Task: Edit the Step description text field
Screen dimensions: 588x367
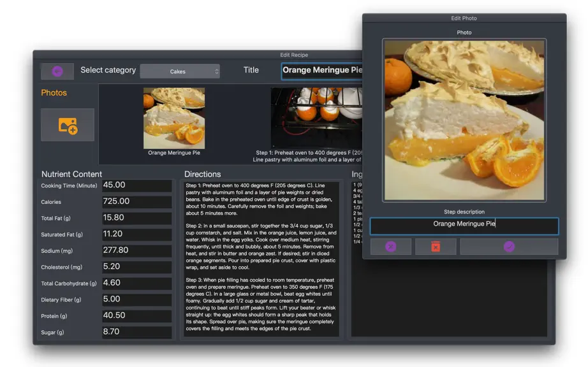Action: [x=464, y=226]
